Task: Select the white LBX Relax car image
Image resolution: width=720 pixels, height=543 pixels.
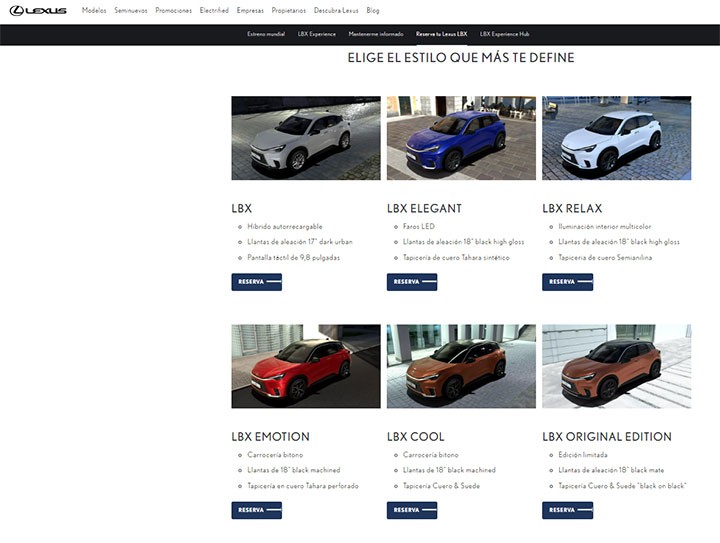Action: point(616,138)
